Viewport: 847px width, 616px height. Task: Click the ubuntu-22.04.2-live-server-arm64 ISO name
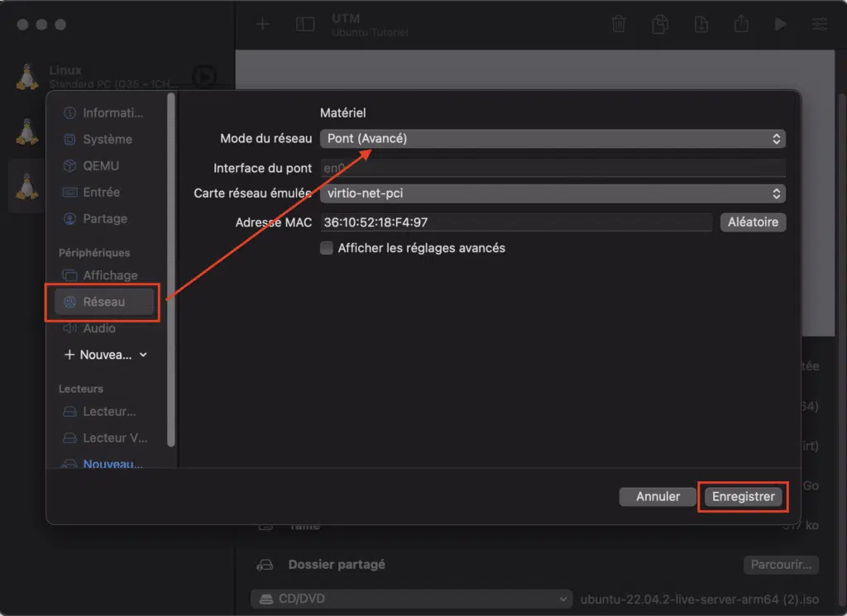[700, 599]
